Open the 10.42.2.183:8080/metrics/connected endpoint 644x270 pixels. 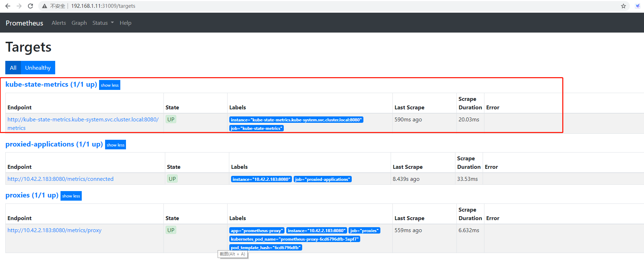tap(61, 179)
